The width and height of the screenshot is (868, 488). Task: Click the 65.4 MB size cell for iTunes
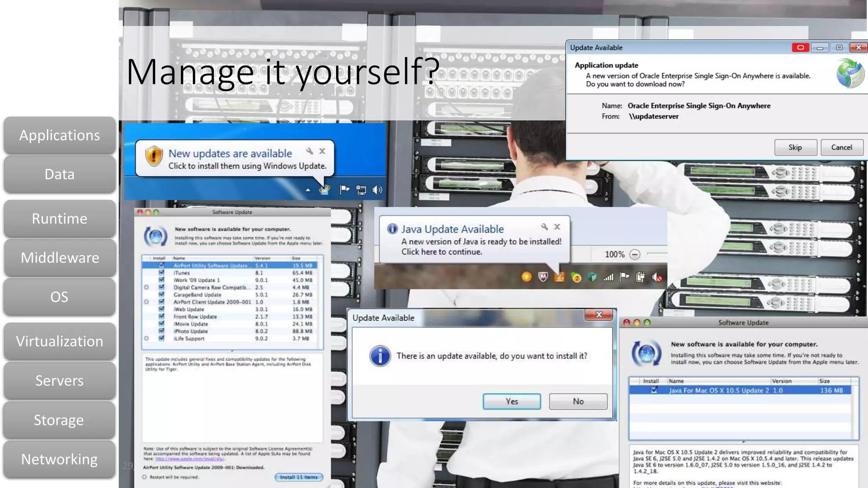pyautogui.click(x=302, y=273)
